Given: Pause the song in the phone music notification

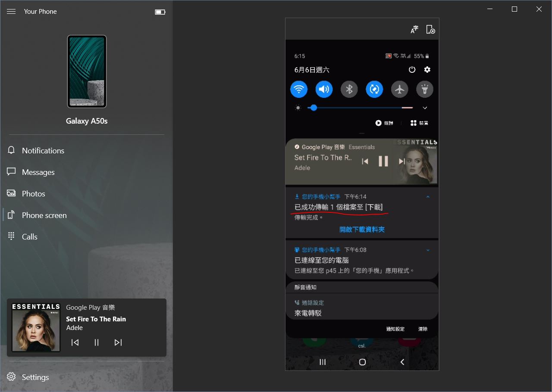Looking at the screenshot, I should tap(383, 161).
